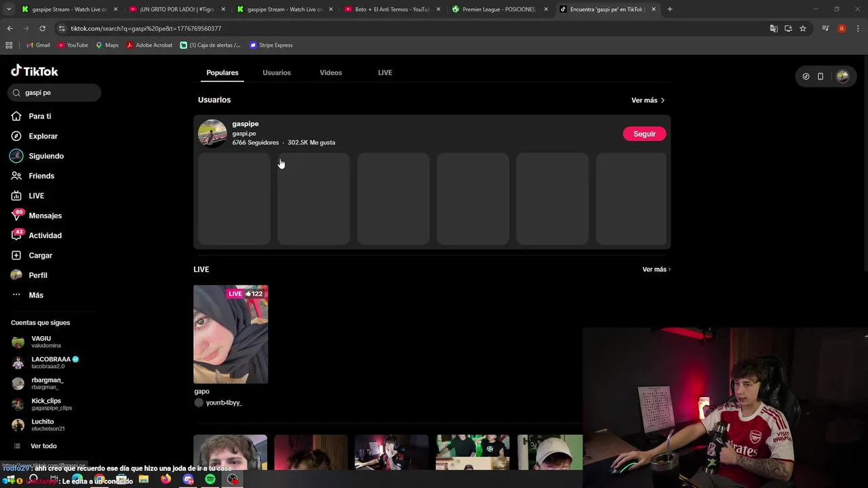Open YouTube bookmark

(x=73, y=45)
